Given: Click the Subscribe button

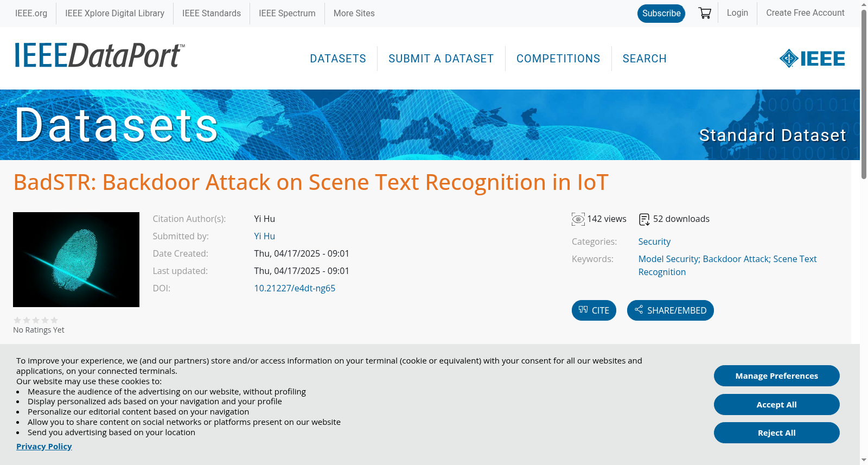Looking at the screenshot, I should click(x=661, y=14).
